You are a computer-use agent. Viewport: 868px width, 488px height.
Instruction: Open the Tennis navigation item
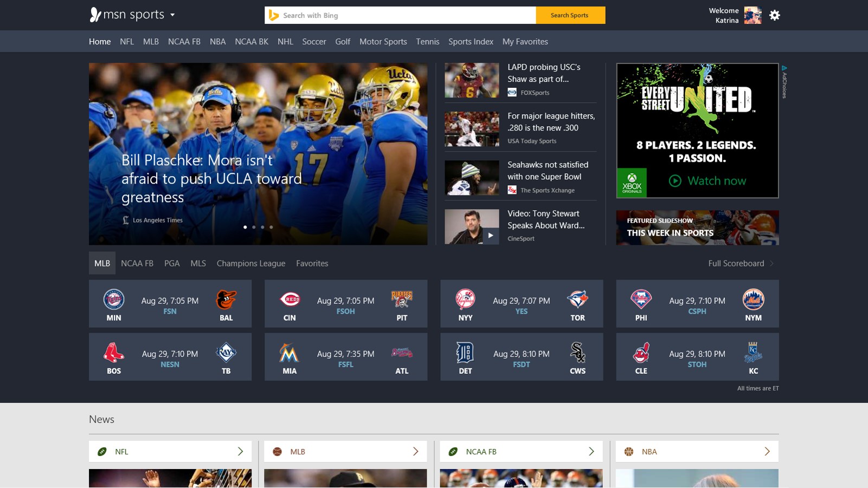428,42
